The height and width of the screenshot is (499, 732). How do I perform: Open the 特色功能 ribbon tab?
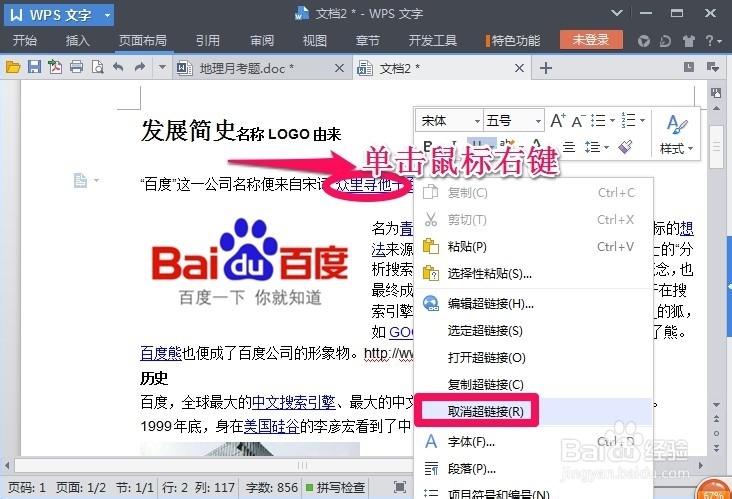pyautogui.click(x=513, y=41)
